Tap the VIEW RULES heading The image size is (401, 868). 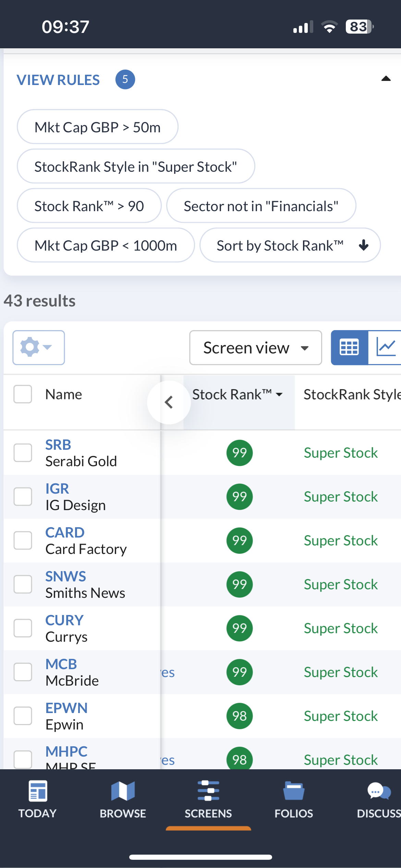[x=58, y=80]
